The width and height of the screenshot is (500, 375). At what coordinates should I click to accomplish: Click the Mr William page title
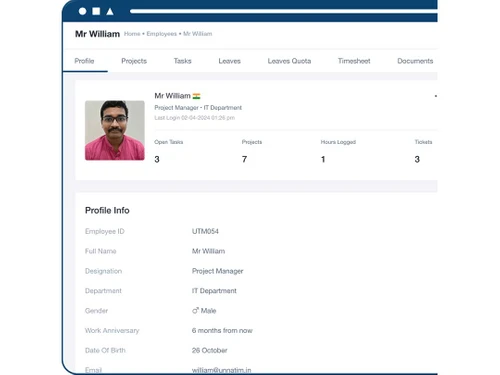(x=97, y=34)
